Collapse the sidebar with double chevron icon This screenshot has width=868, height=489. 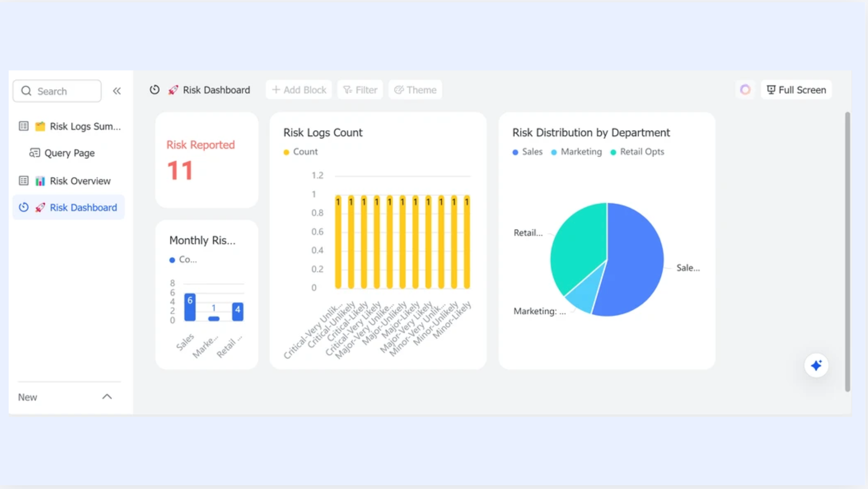pos(117,91)
